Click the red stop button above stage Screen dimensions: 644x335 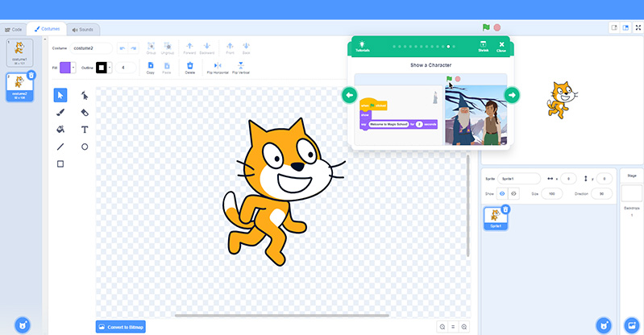pyautogui.click(x=497, y=27)
